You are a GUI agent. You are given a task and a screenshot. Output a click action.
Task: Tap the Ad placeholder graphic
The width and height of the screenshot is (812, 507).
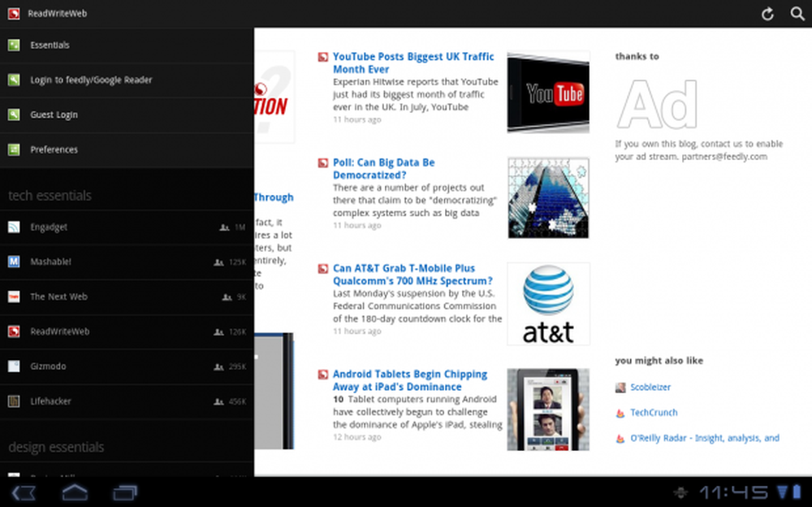click(x=657, y=104)
